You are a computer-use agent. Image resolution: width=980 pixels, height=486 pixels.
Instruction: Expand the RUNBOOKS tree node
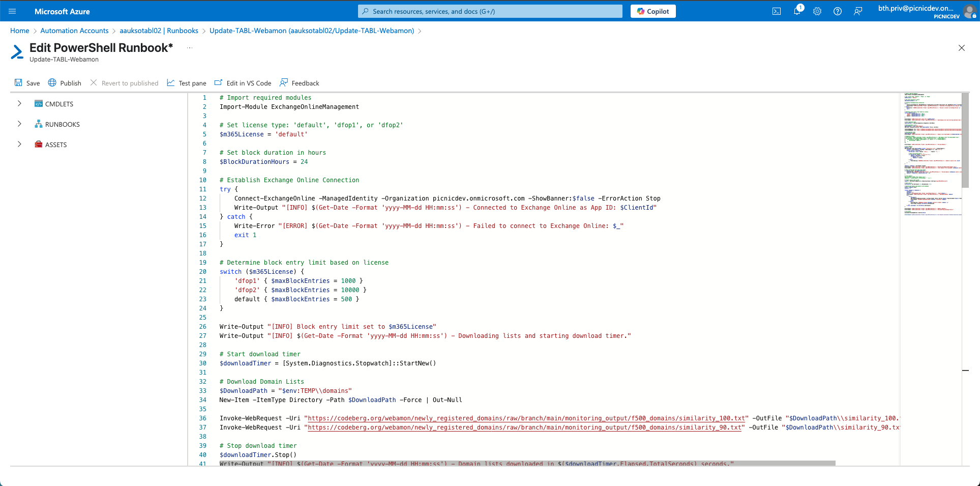pos(19,124)
